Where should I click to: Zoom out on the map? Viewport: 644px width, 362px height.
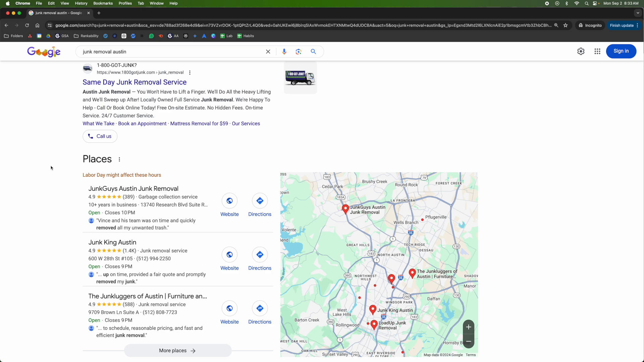tap(469, 341)
